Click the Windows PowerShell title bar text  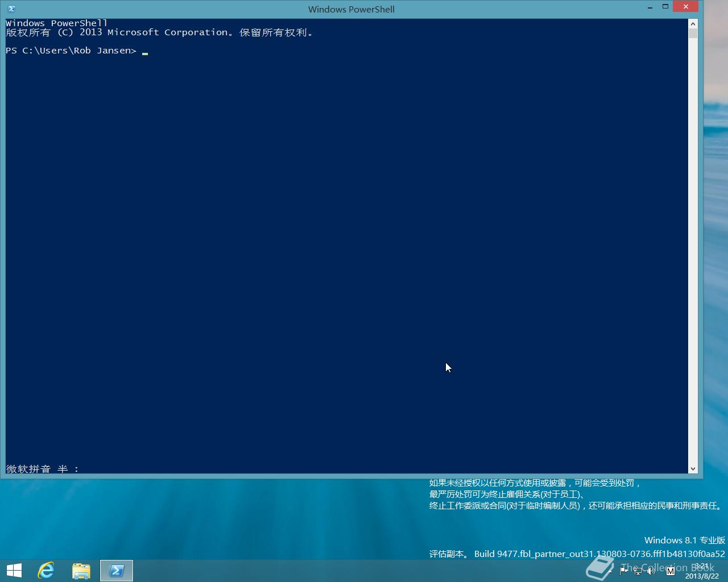pyautogui.click(x=351, y=9)
